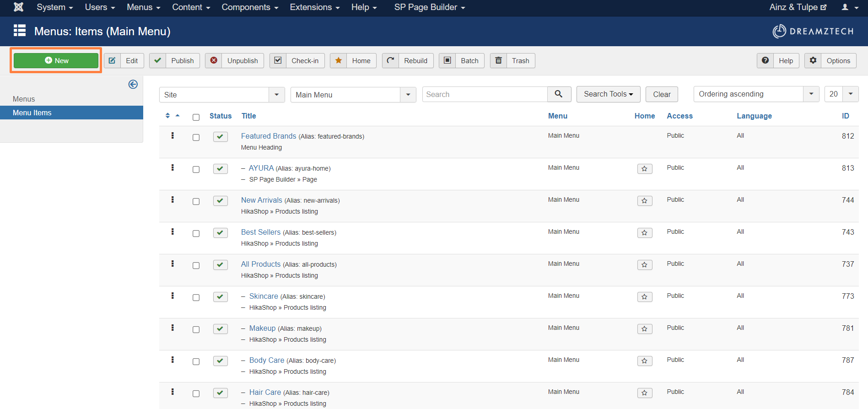The height and width of the screenshot is (409, 868).
Task: Open the Menus dropdown menu
Action: 143,7
